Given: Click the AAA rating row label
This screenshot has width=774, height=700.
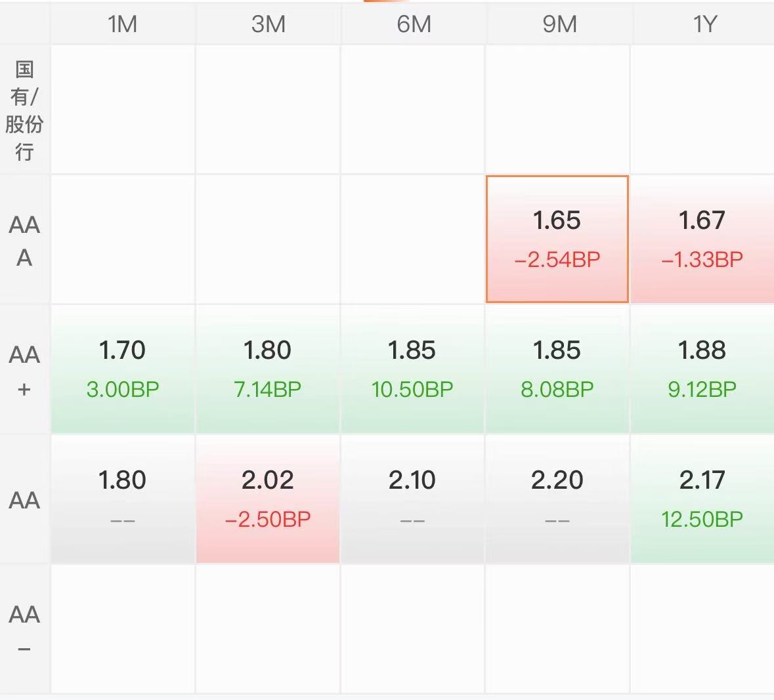Looking at the screenshot, I should point(24,240).
